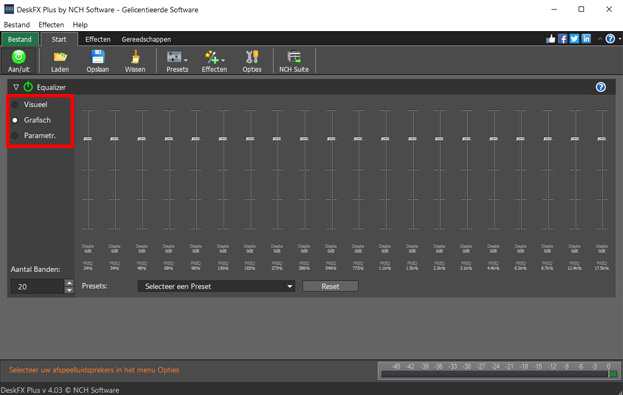Open the arrow beside the ribbon help icon
The image size is (623, 395).
(620, 39)
